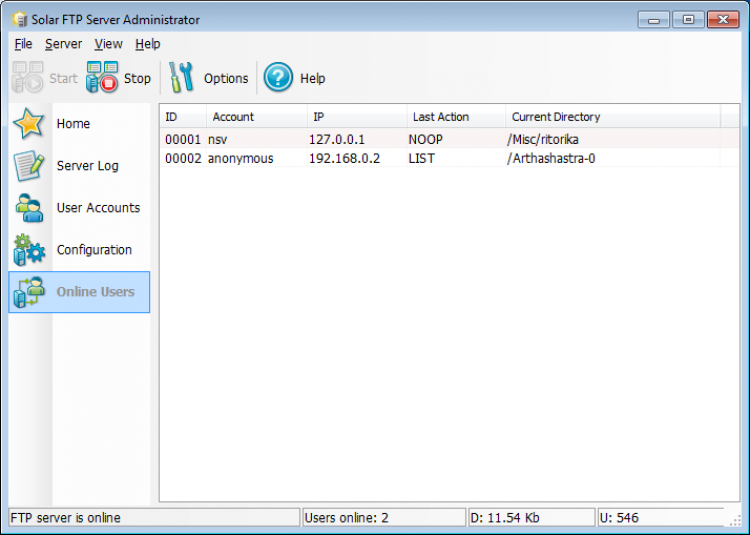
Task: Click the 'Users online: 2' status field
Action: (x=384, y=518)
